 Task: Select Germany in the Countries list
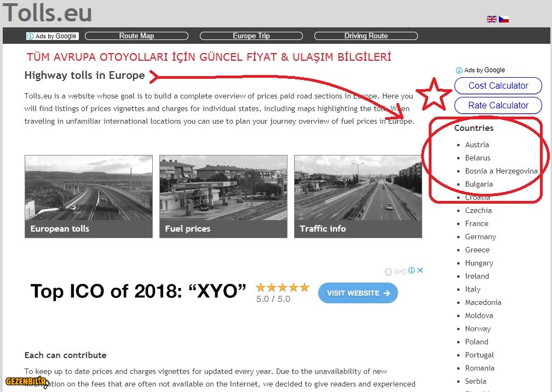point(480,237)
